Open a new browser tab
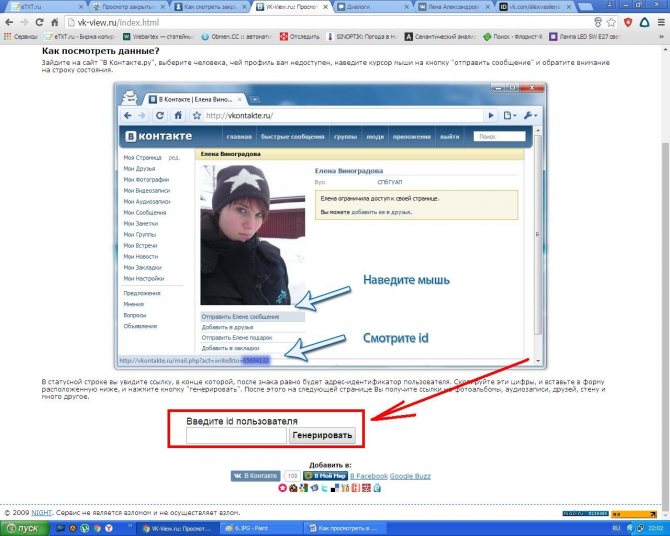Image resolution: width=670 pixels, height=536 pixels. (x=585, y=6)
